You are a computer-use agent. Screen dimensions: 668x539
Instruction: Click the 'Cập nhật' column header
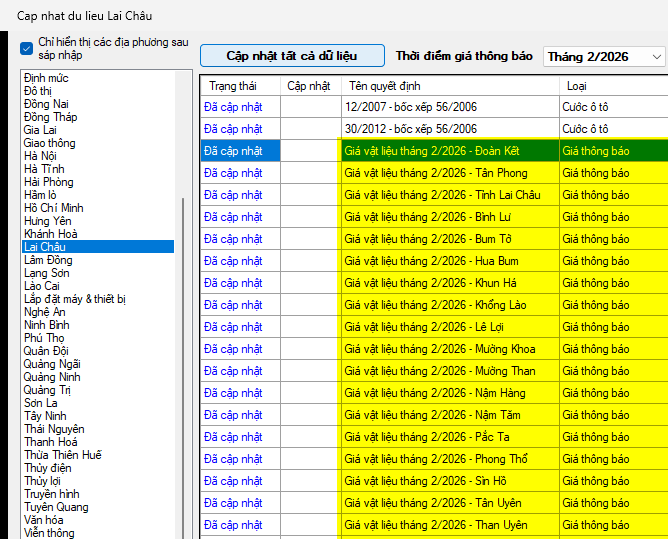309,86
